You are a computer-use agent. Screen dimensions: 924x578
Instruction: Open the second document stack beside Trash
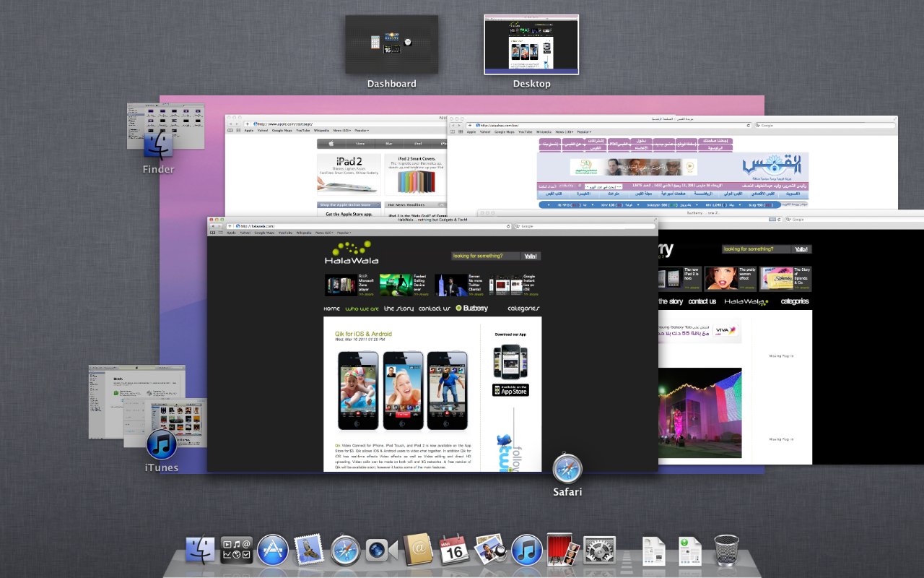[x=690, y=551]
